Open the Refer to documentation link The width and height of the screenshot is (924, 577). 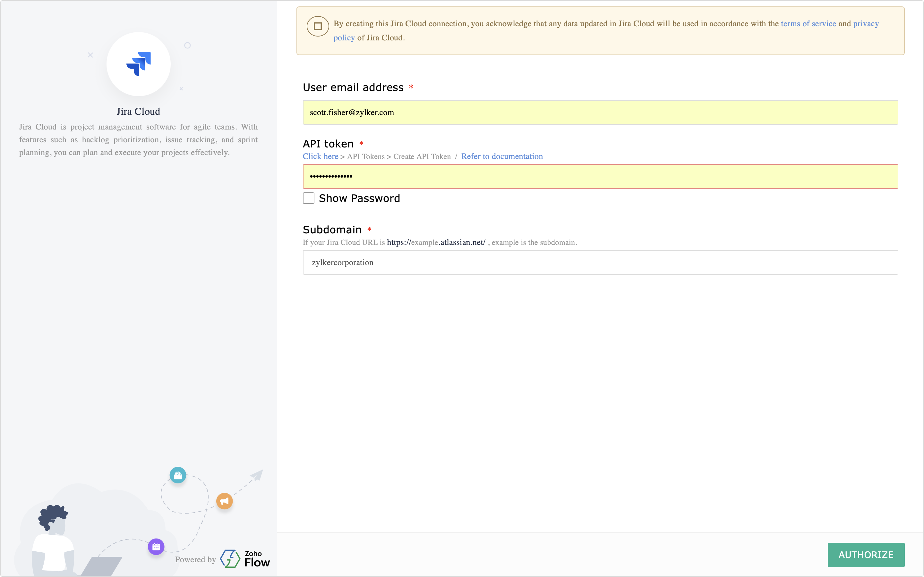coord(502,156)
